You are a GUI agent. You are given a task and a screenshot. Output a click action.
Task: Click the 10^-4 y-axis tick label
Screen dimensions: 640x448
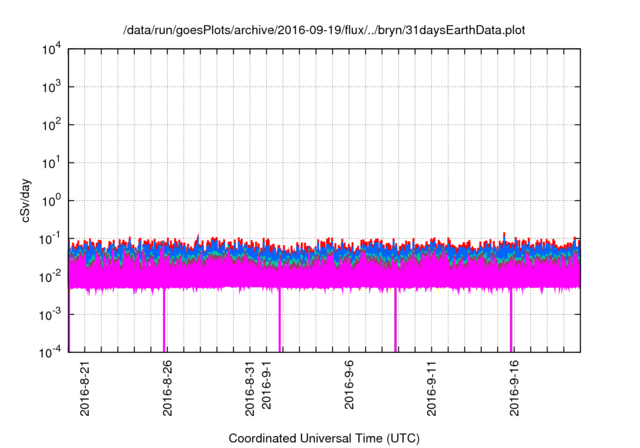(x=49, y=352)
